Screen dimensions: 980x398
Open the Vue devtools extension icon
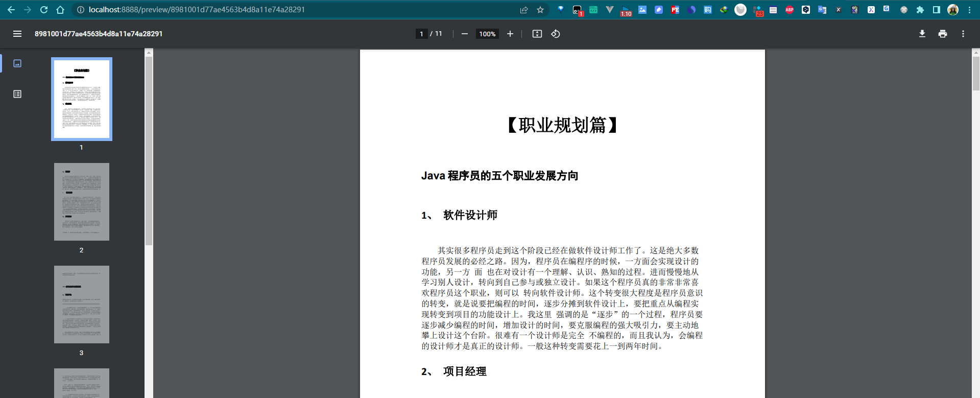[610, 9]
